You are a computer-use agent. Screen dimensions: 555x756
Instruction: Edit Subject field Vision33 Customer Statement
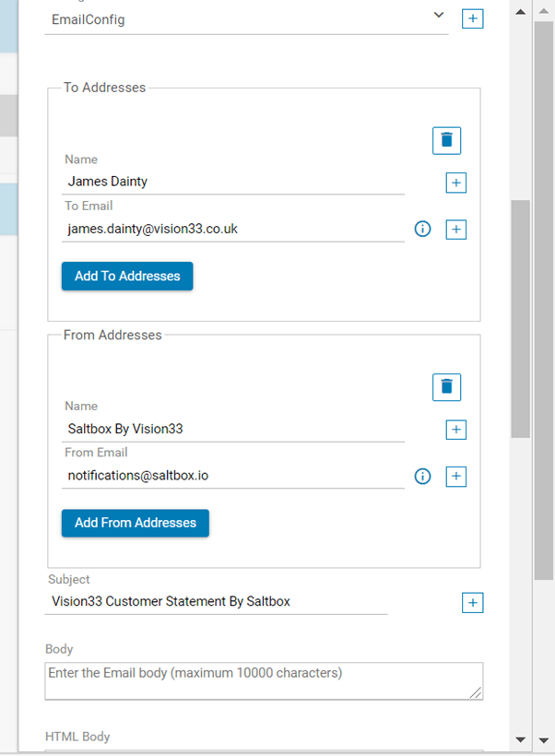[x=216, y=601]
